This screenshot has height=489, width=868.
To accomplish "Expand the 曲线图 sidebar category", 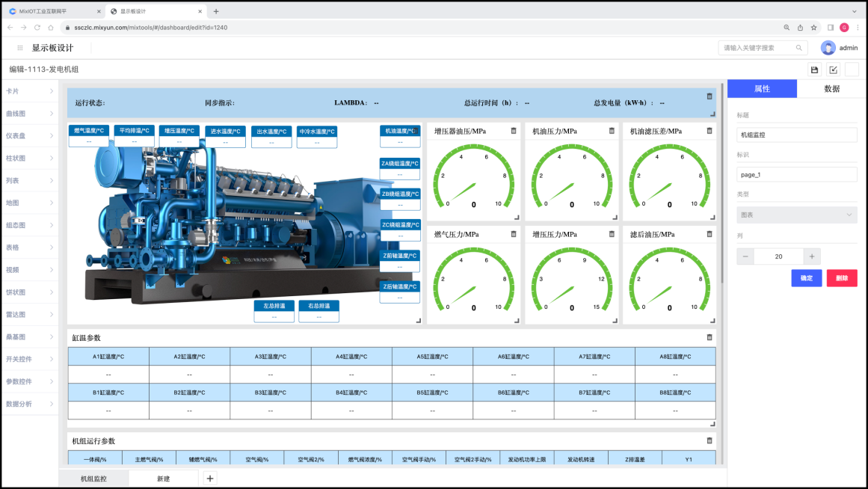I will tap(29, 114).
